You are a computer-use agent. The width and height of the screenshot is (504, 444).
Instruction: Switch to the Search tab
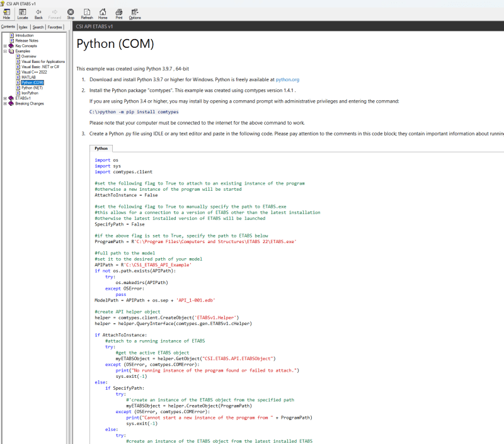point(38,27)
